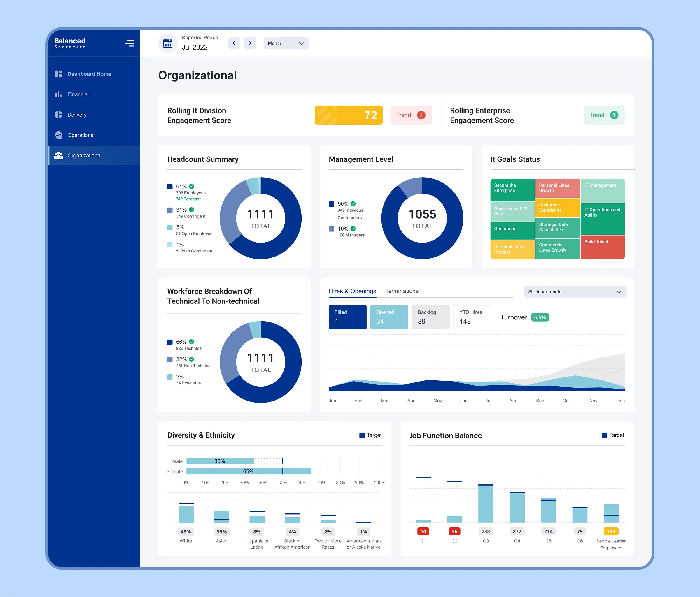Click the Build Talent red goal tile
The width and height of the screenshot is (700, 597).
[603, 247]
